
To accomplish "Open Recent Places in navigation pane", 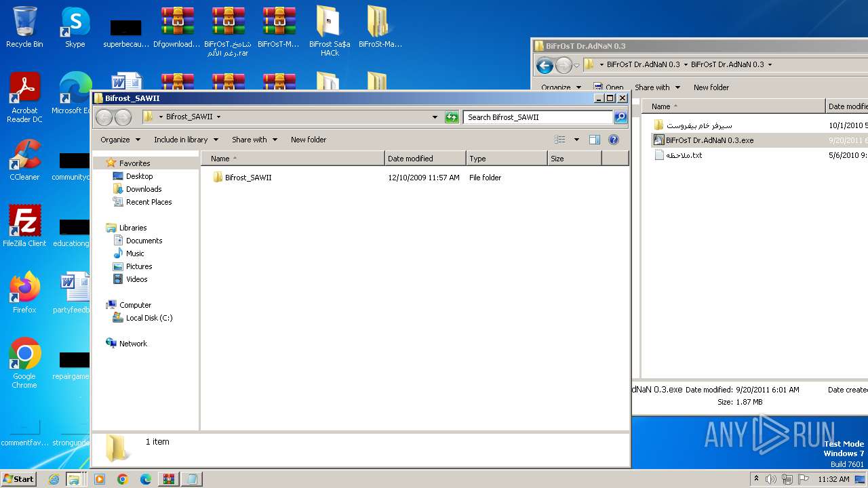I will click(149, 202).
